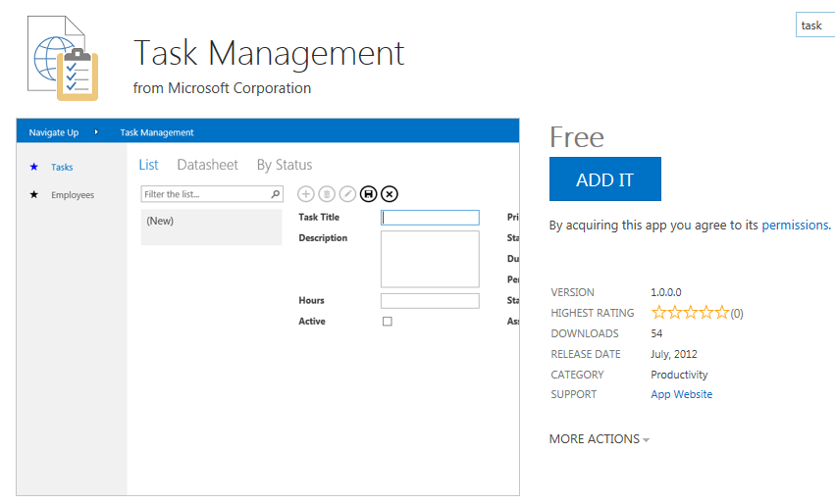Viewport: 835px width, 504px height.
Task: Open Tasks in the left navigation
Action: point(62,167)
